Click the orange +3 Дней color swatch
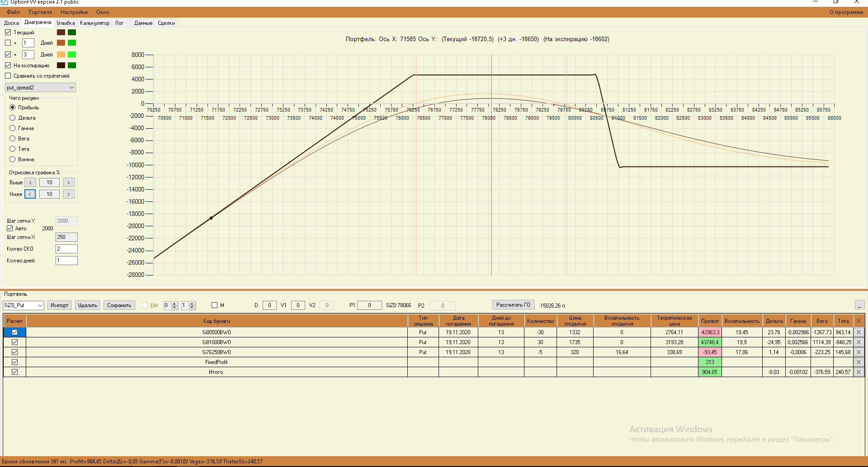This screenshot has height=467, width=868. click(61, 55)
